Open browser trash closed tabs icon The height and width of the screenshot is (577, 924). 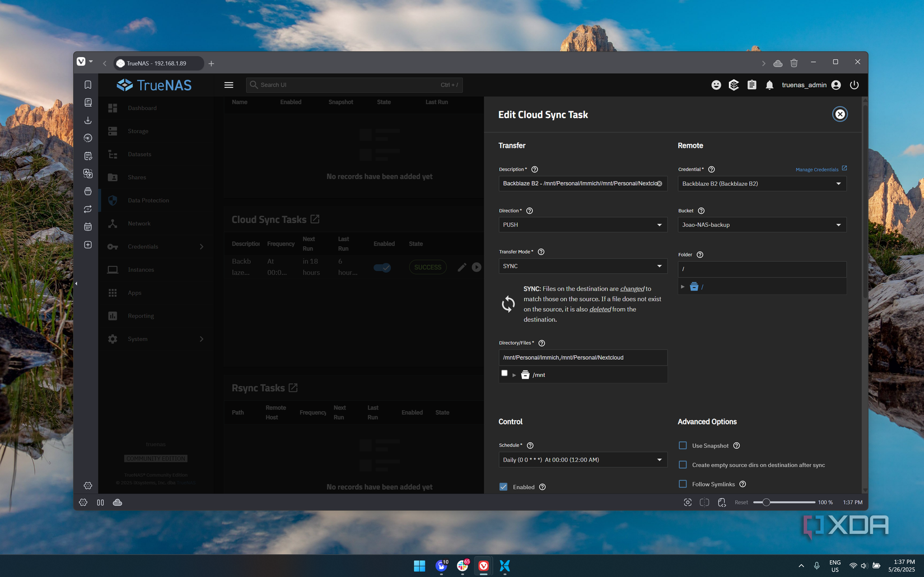794,63
